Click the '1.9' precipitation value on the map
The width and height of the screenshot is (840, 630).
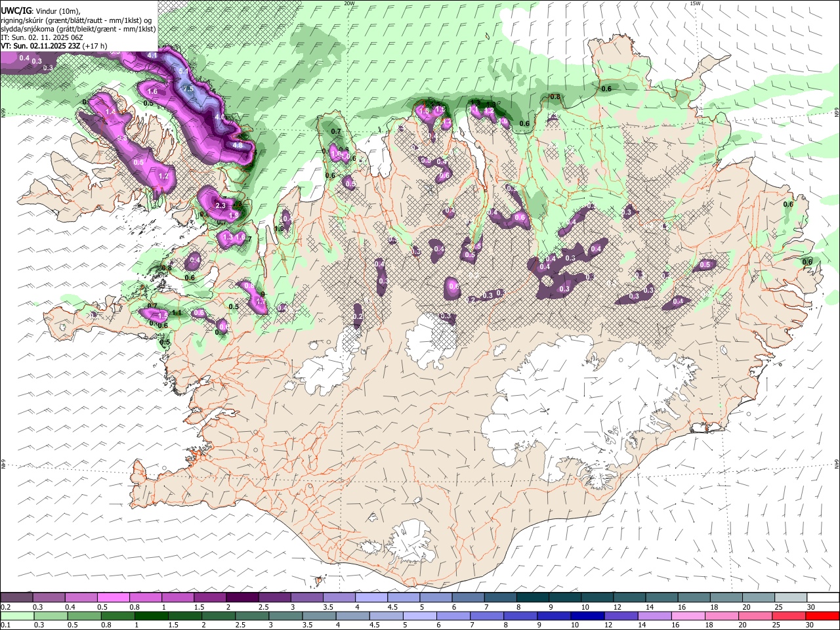233,215
